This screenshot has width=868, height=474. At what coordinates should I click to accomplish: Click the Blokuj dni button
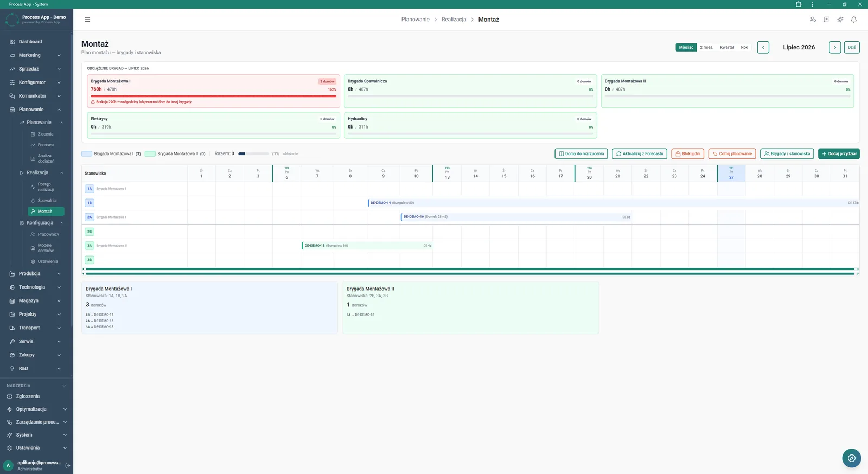(x=688, y=153)
